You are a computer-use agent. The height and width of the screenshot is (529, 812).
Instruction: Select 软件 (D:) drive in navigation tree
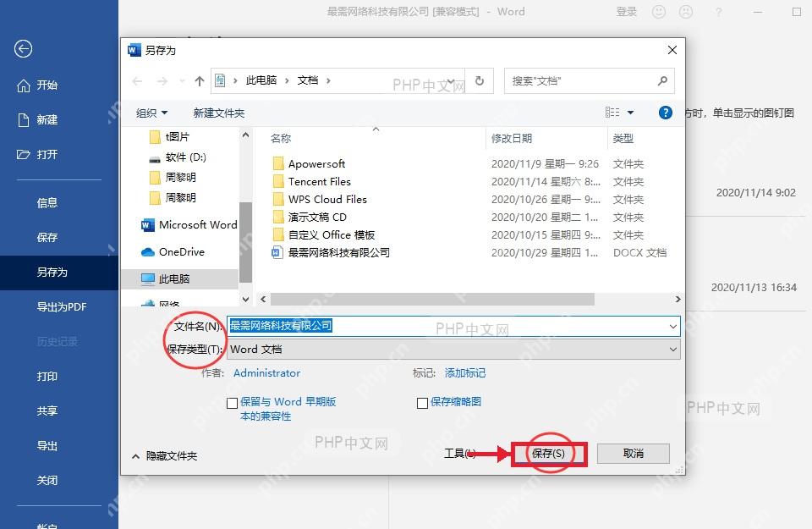click(x=178, y=157)
